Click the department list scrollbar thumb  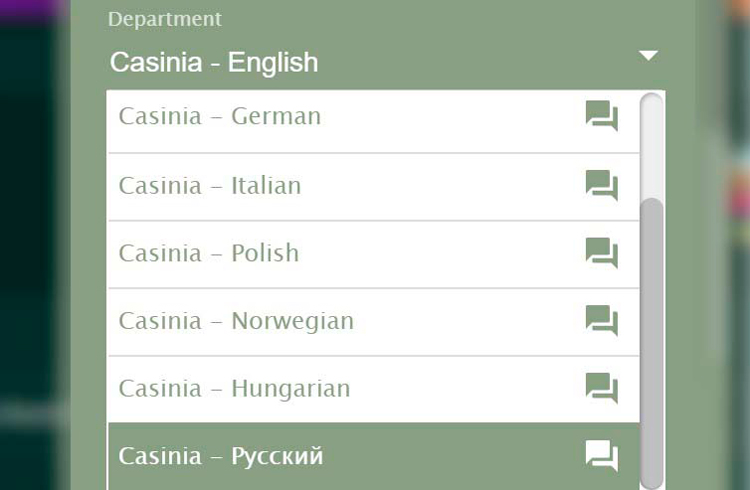pos(651,340)
